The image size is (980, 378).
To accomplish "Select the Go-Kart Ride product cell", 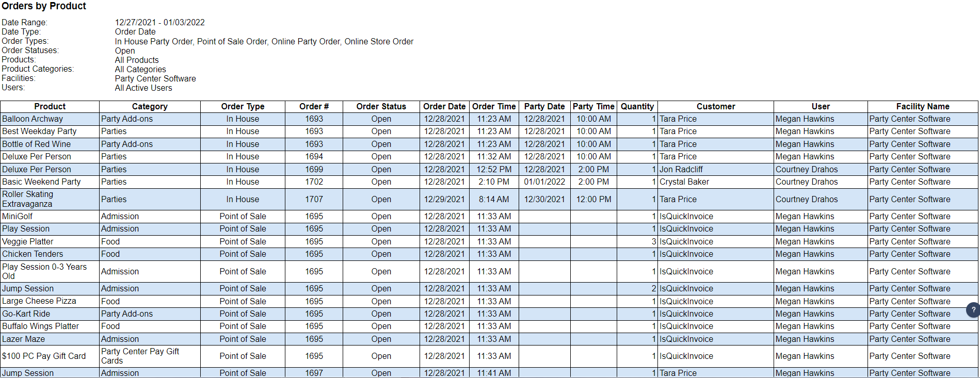I will tap(50, 314).
